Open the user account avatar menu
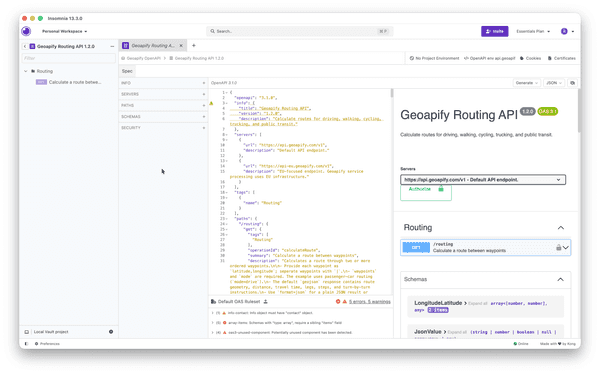This screenshot has width=600, height=374. point(567,31)
